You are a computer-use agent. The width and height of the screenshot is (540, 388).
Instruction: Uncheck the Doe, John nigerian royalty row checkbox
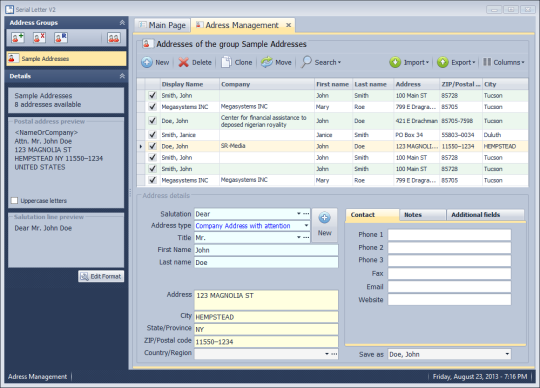153,121
